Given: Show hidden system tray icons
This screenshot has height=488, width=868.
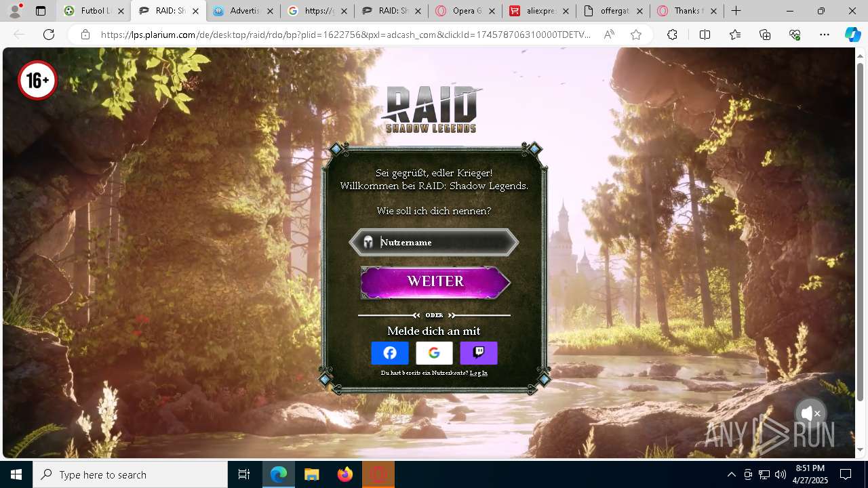Looking at the screenshot, I should point(731,474).
